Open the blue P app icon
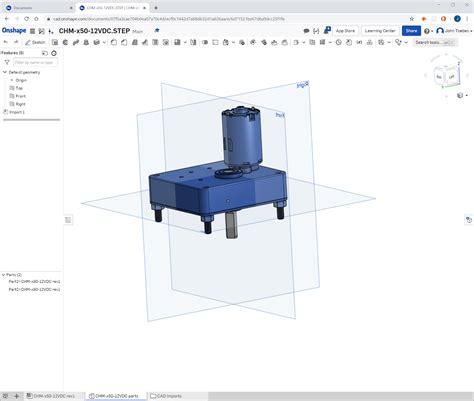The image size is (474, 401). coord(327,30)
